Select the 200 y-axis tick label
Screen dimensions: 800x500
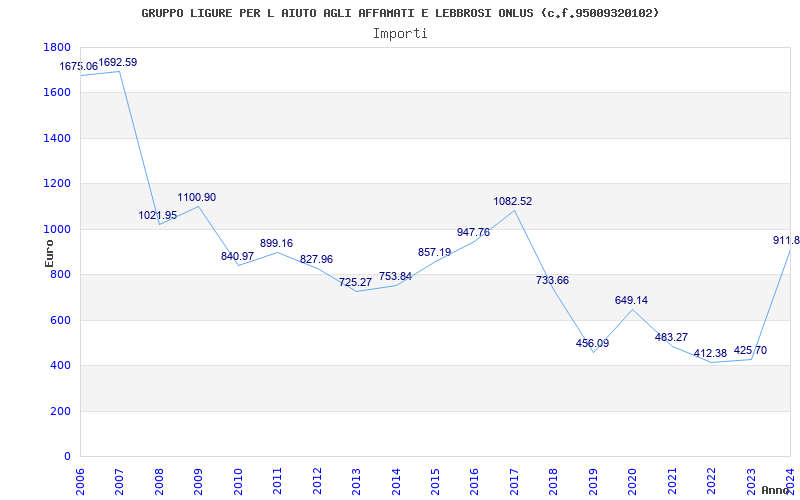pos(60,411)
